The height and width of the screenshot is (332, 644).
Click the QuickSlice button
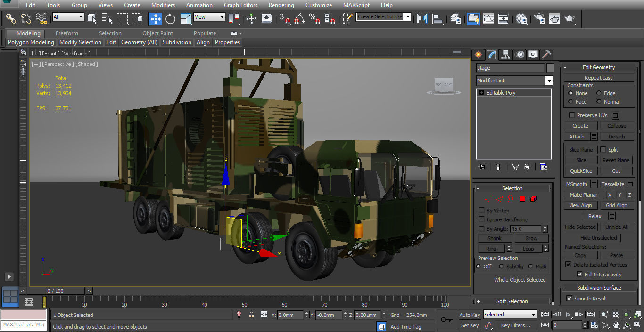pos(581,171)
